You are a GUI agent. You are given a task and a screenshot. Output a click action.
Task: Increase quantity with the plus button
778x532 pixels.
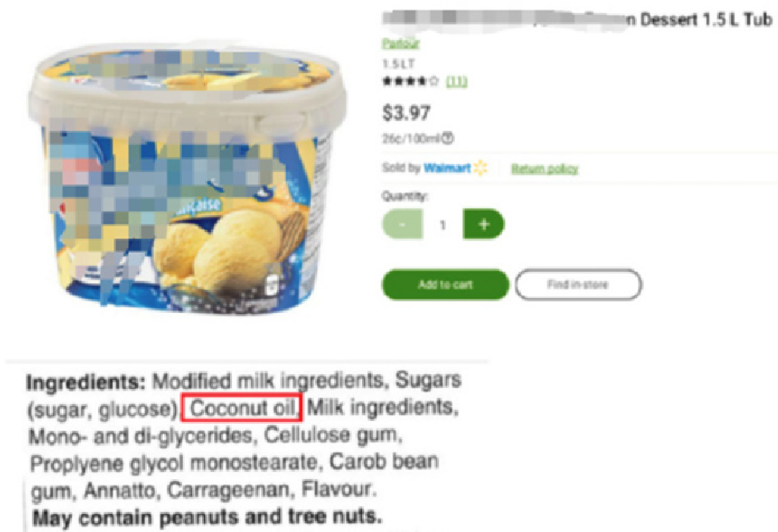483,224
